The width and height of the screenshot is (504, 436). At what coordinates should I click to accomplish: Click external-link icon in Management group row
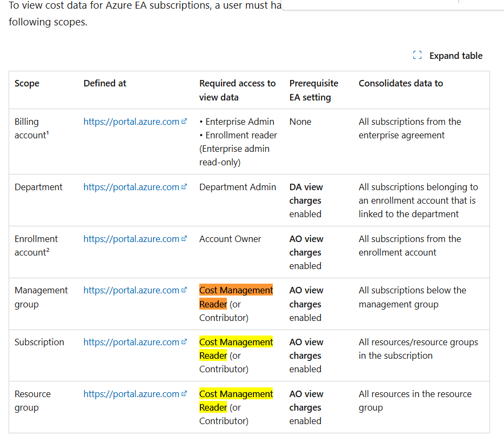(x=184, y=290)
